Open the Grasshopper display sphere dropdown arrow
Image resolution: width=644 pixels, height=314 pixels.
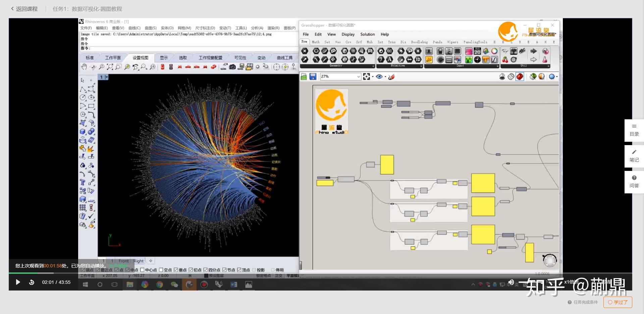click(557, 77)
